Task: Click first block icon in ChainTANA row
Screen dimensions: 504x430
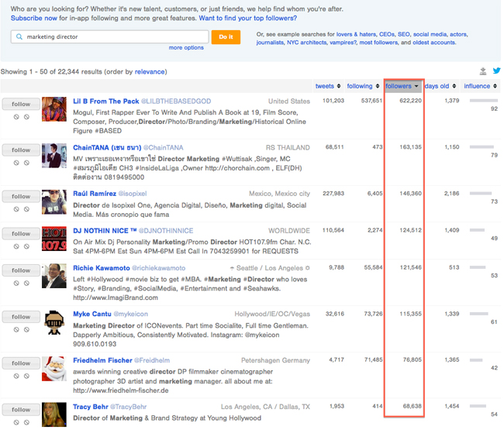Action: point(16,163)
